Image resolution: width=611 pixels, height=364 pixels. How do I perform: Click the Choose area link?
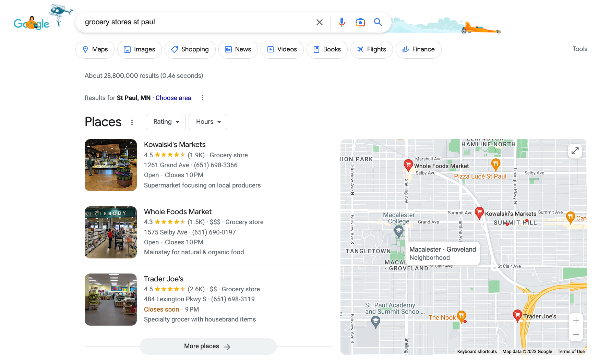pos(173,98)
